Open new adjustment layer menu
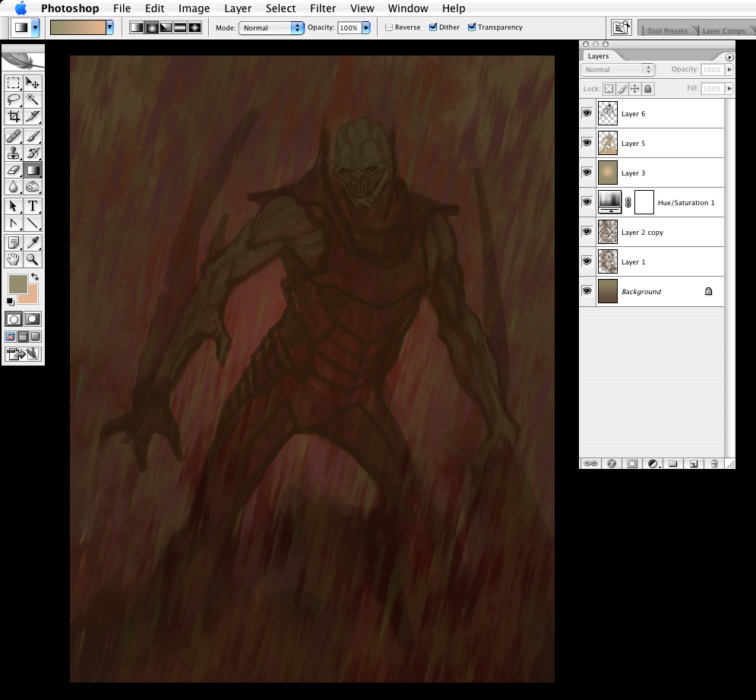 (x=653, y=464)
